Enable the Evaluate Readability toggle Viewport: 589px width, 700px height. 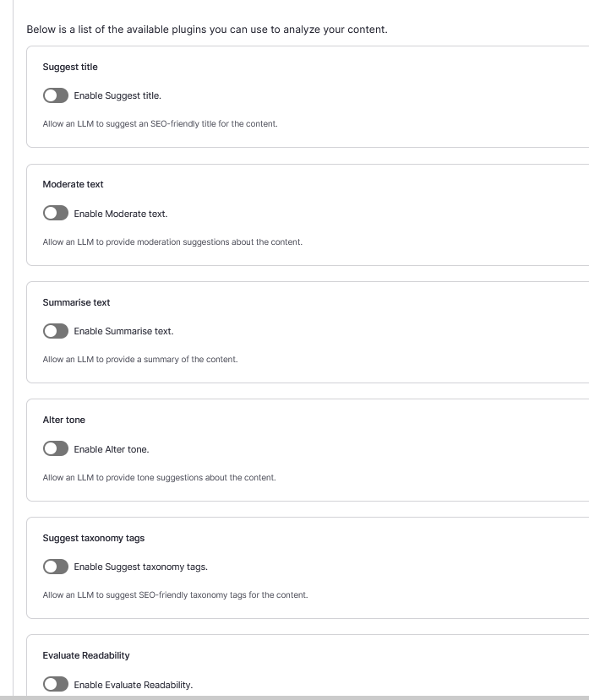point(56,684)
